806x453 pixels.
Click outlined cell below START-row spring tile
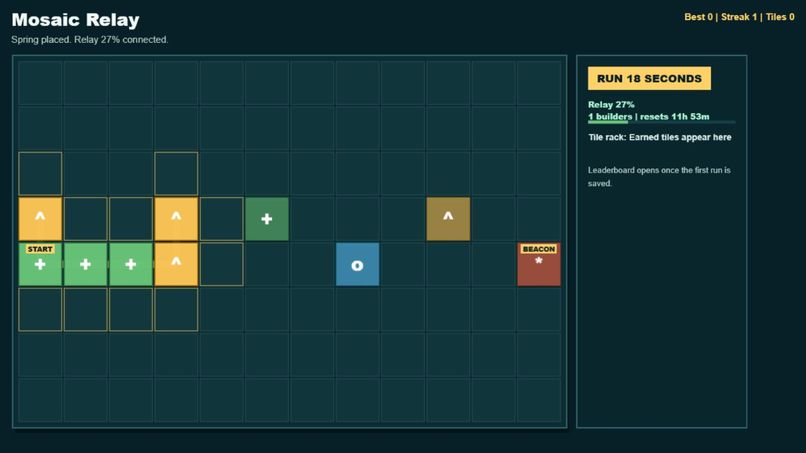click(176, 310)
